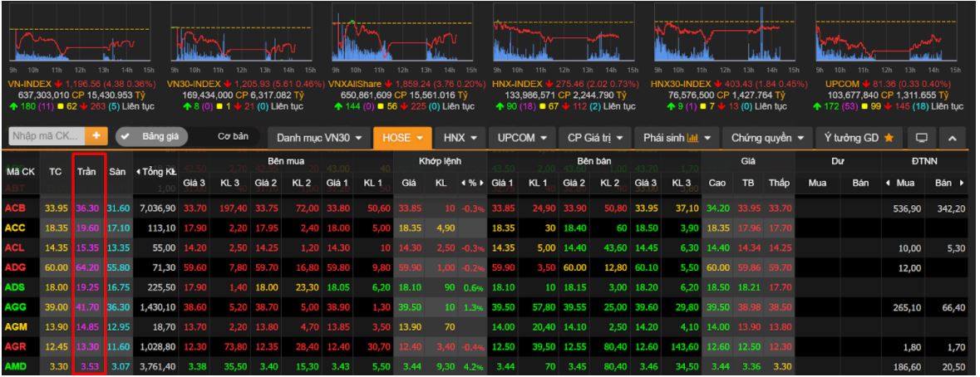Open the UPCOM dropdown menu

(522, 135)
